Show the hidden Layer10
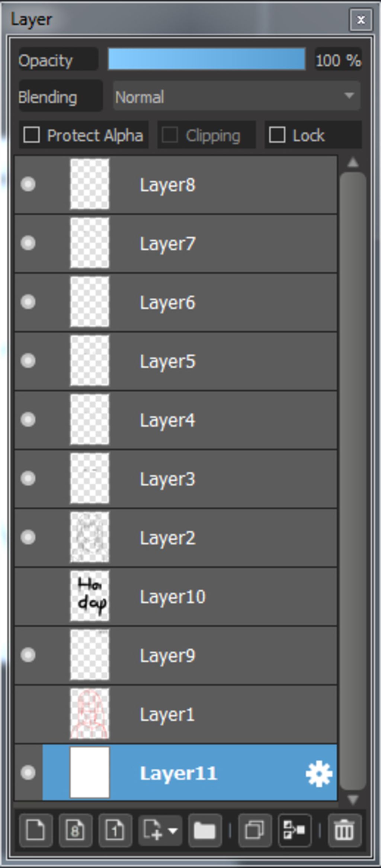The width and height of the screenshot is (381, 868). pos(28,596)
